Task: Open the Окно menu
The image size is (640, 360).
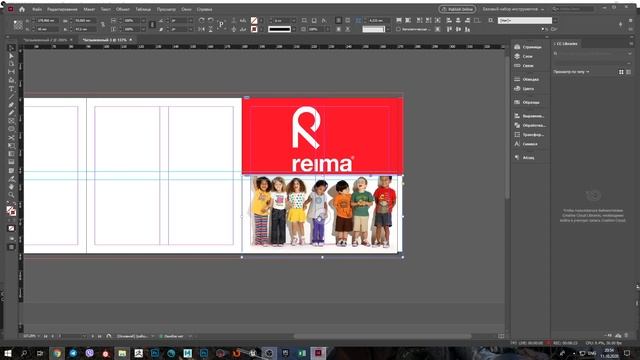Action: click(186, 9)
